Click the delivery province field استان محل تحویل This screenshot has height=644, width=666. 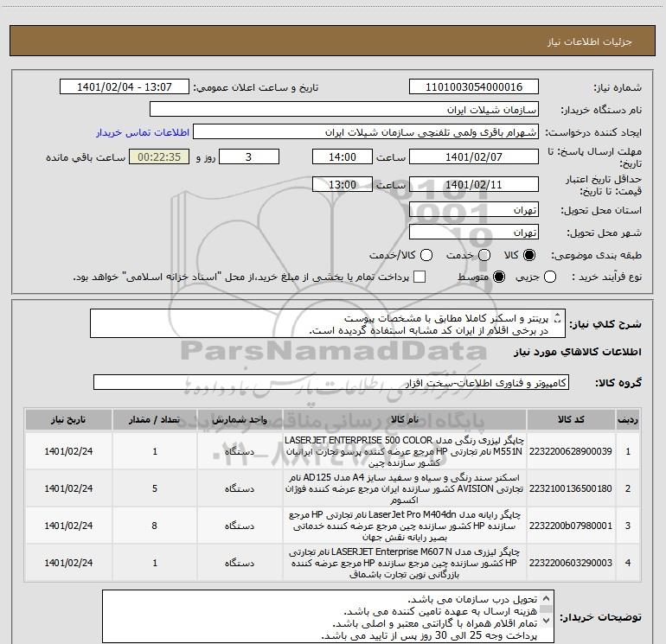(x=474, y=210)
